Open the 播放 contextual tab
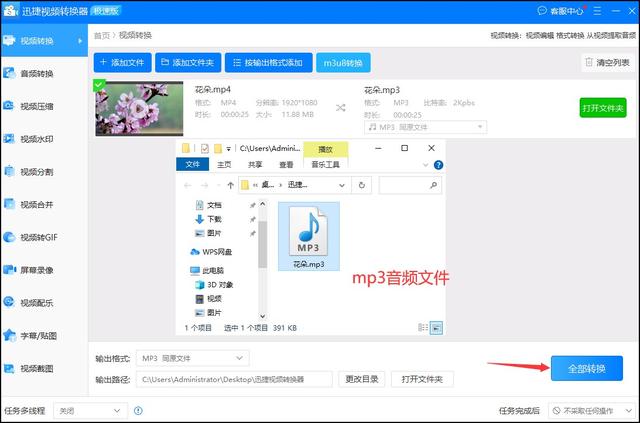Screen dimensions: 640x423 click(325, 149)
